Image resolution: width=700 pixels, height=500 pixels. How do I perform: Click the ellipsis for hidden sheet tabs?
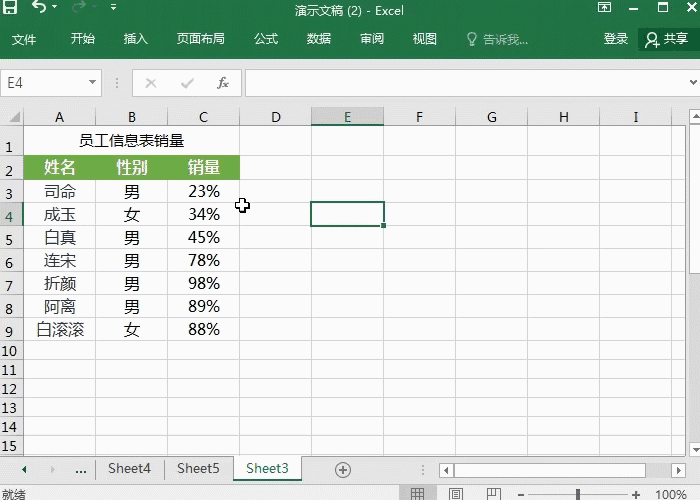coord(81,470)
